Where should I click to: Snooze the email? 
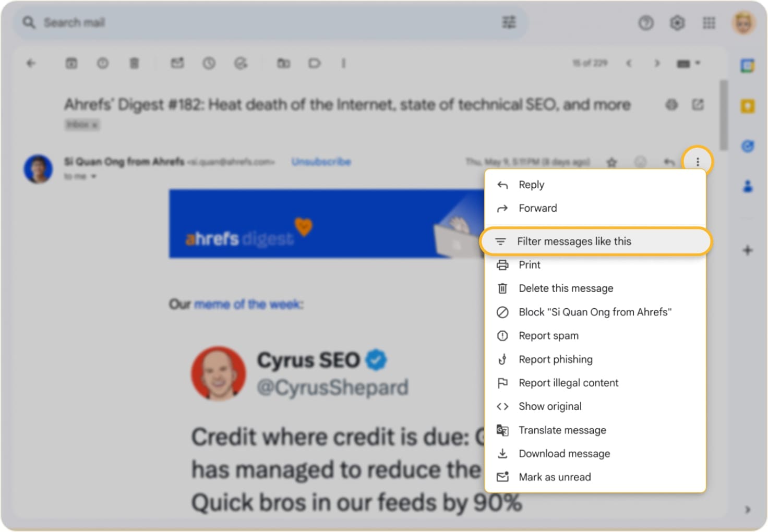point(209,63)
